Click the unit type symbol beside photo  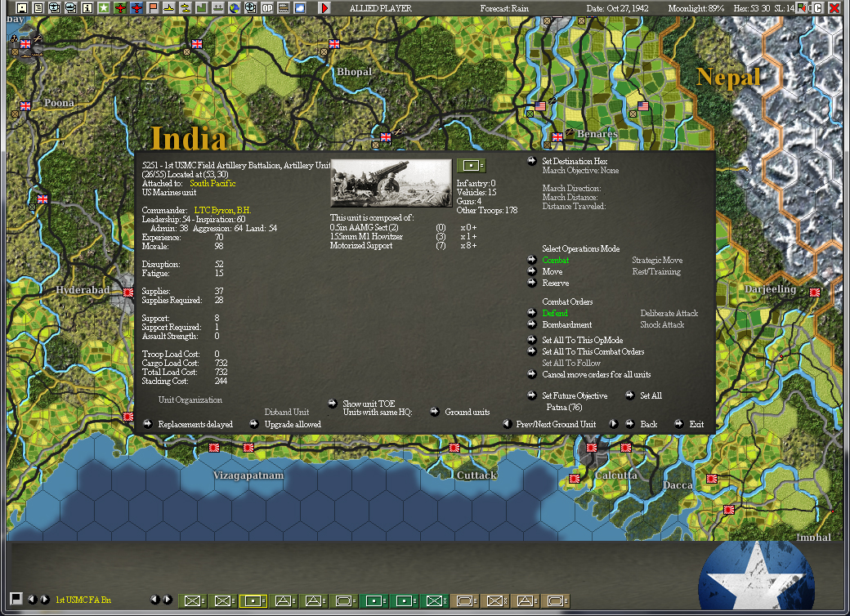point(471,165)
